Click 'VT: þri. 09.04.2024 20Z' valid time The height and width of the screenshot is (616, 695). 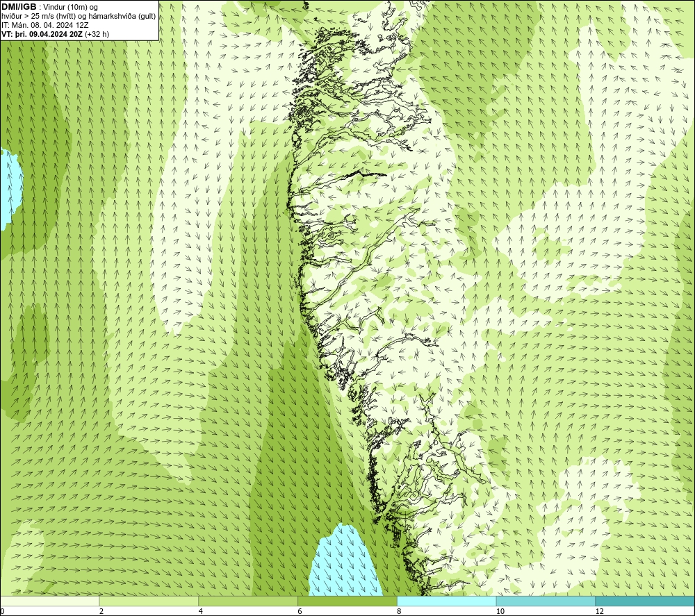click(42, 33)
